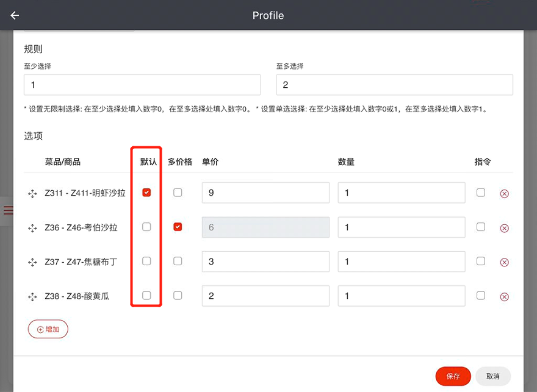Cancel editing via the 取消 button
The height and width of the screenshot is (392, 537).
(493, 376)
